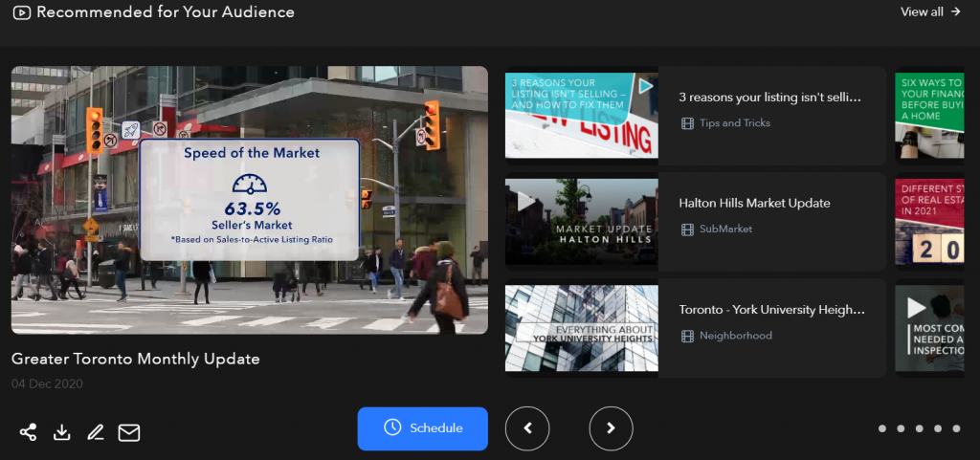Open the Toronto - York University Heights video
980x460 pixels.
coord(771,310)
